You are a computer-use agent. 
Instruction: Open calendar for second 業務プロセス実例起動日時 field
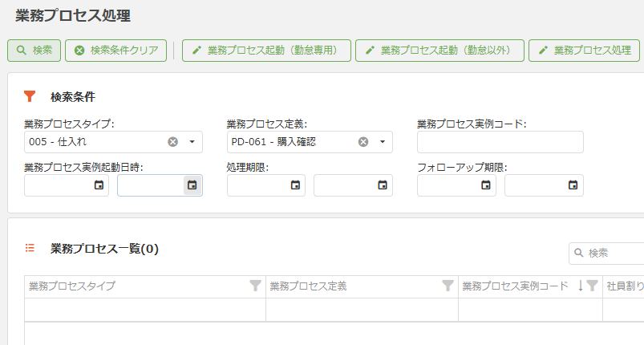click(x=192, y=185)
